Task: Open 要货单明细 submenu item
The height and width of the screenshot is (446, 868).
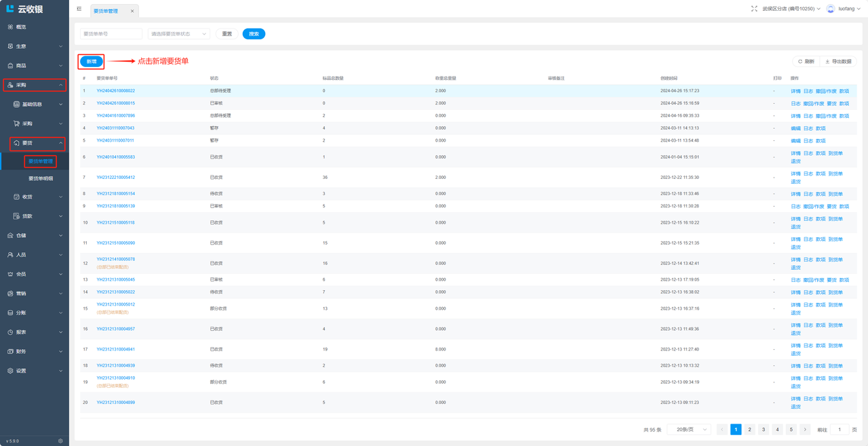Action: click(x=41, y=179)
